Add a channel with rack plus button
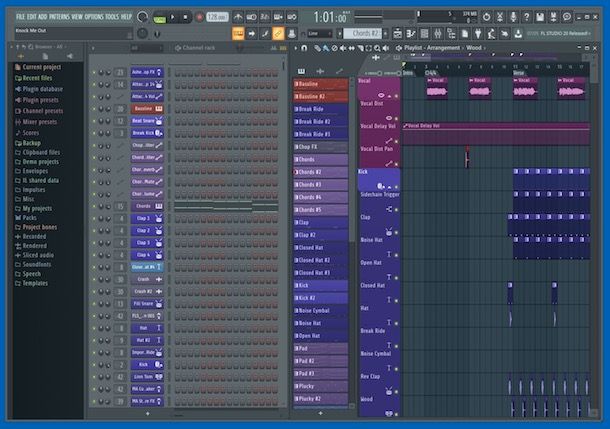This screenshot has height=429, width=610. (x=147, y=414)
